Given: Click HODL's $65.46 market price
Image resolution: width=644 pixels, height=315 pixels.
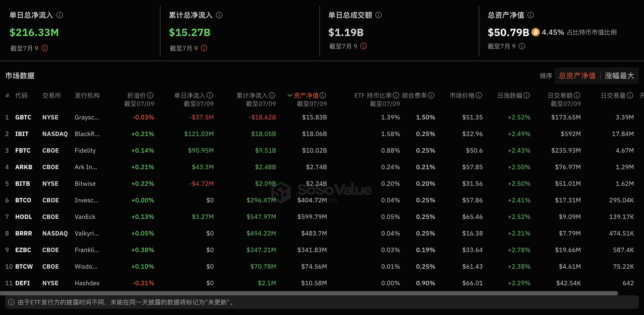Looking at the screenshot, I should click(x=472, y=217).
